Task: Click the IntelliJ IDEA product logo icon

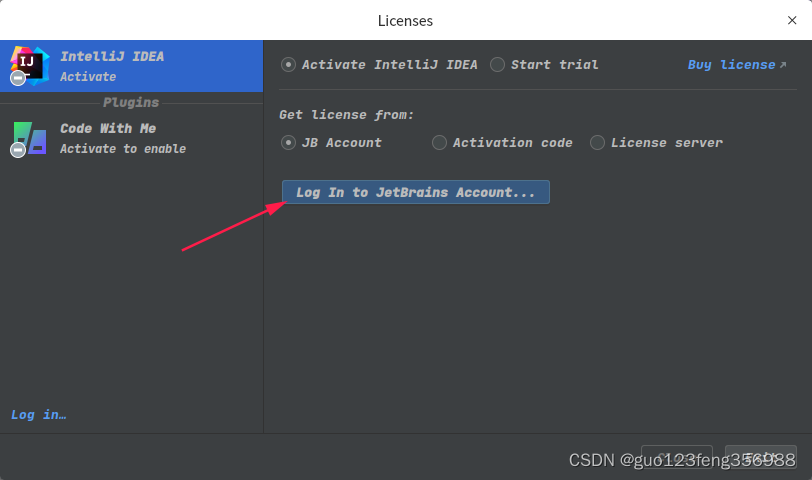Action: (x=30, y=66)
